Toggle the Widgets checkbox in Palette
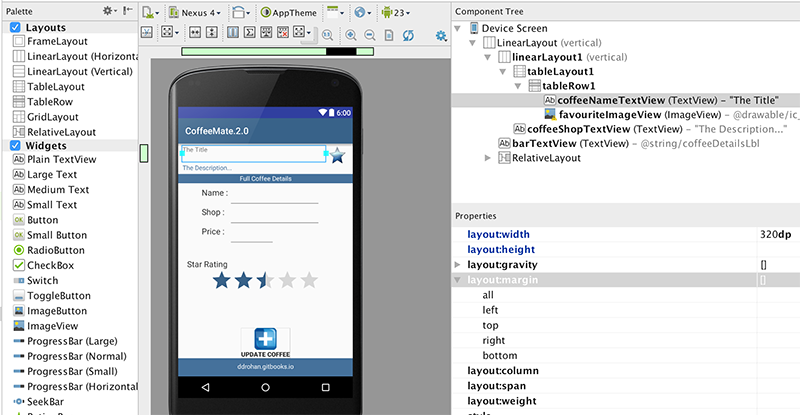 [x=15, y=145]
